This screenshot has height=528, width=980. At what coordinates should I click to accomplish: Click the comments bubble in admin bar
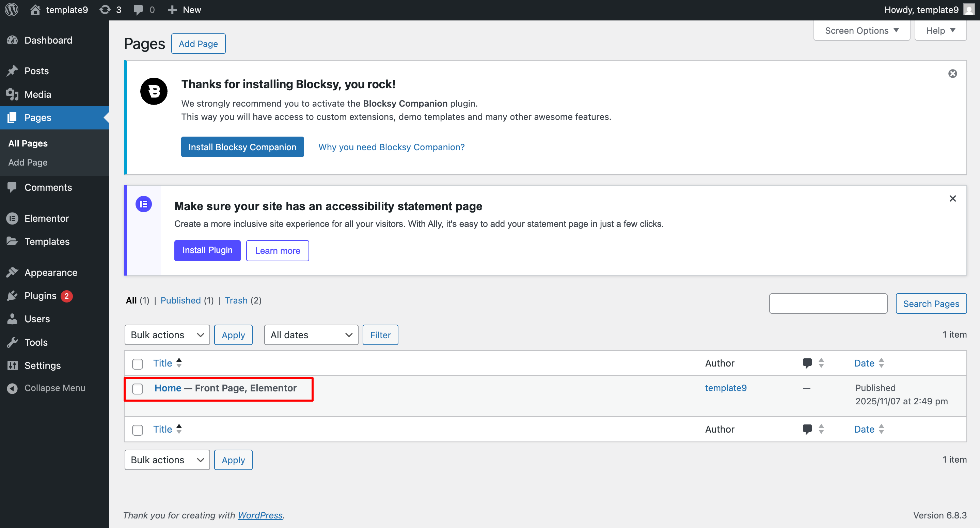(x=139, y=10)
